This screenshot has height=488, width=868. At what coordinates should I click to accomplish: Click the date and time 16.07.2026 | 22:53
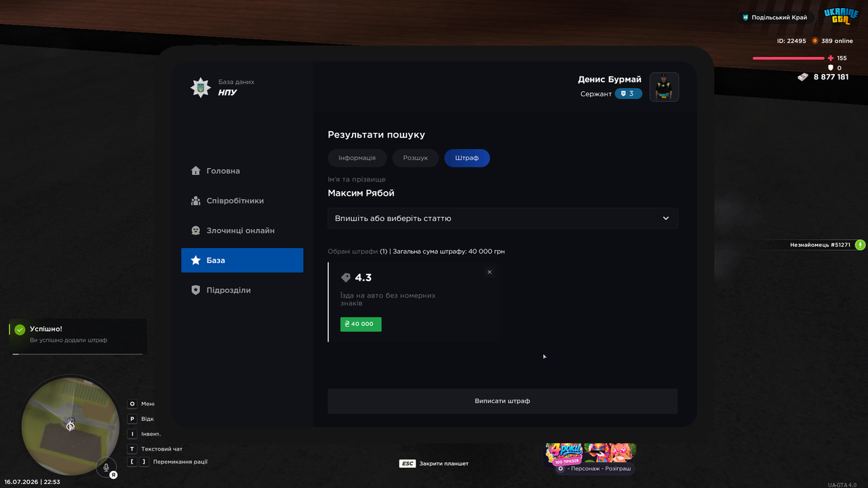point(32,482)
